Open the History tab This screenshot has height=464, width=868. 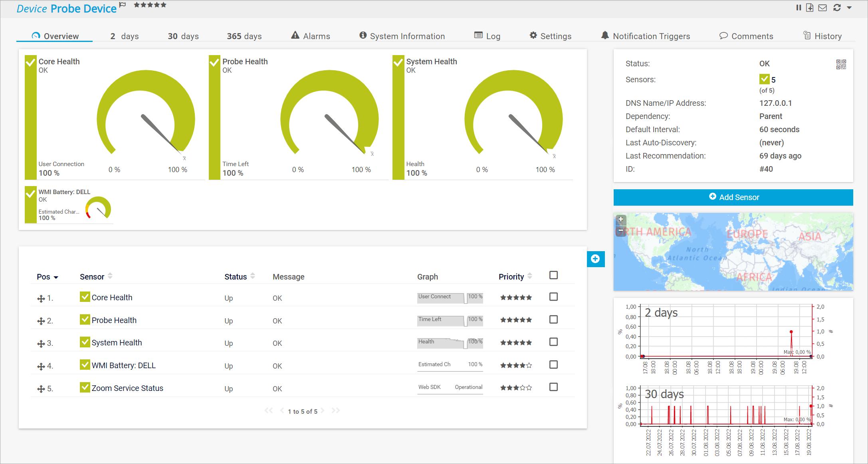tap(822, 36)
